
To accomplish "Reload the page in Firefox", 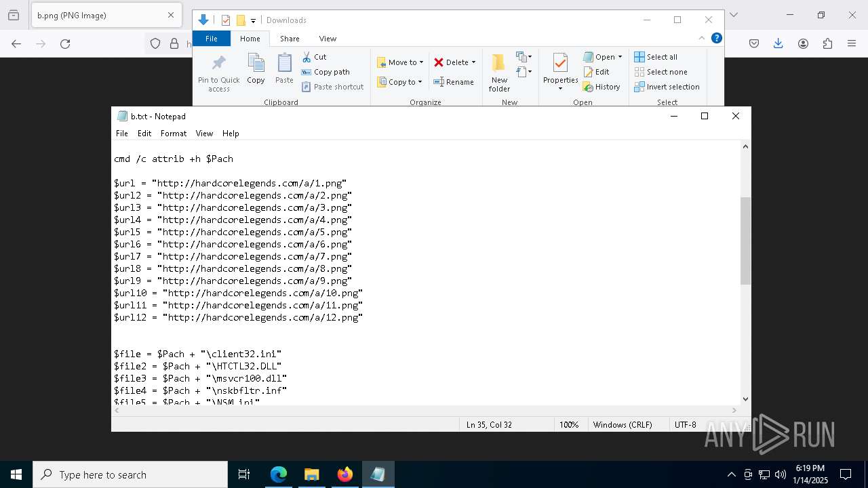I will (65, 43).
